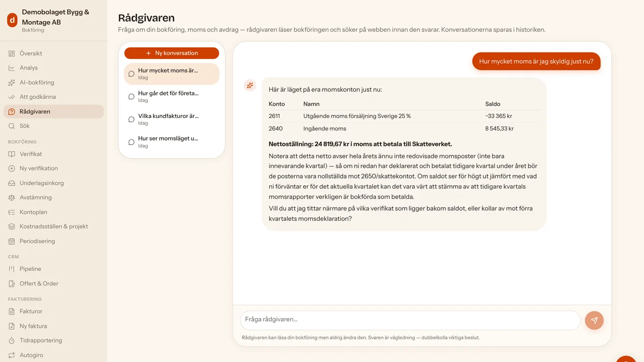Click the bubble icon of 'Vilka kundfakturor är...'
644x362 pixels.
131,120
